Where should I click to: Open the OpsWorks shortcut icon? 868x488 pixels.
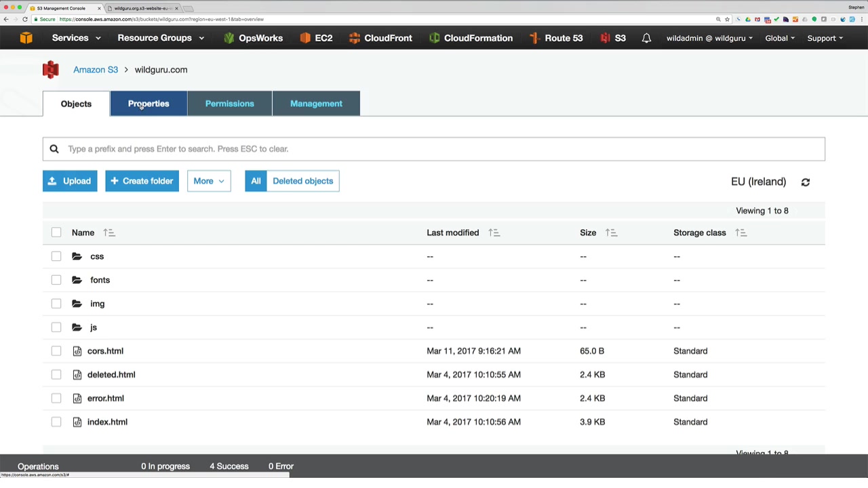click(x=229, y=38)
